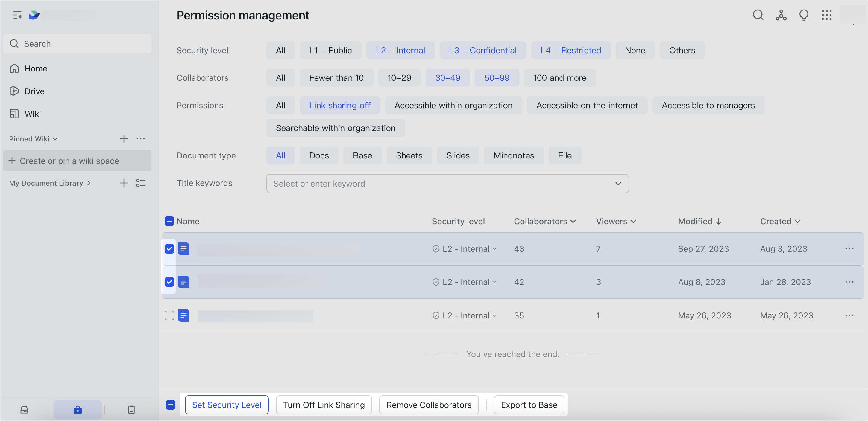Change security level of the 42-collaborator row
This screenshot has height=421, width=868.
click(x=464, y=282)
